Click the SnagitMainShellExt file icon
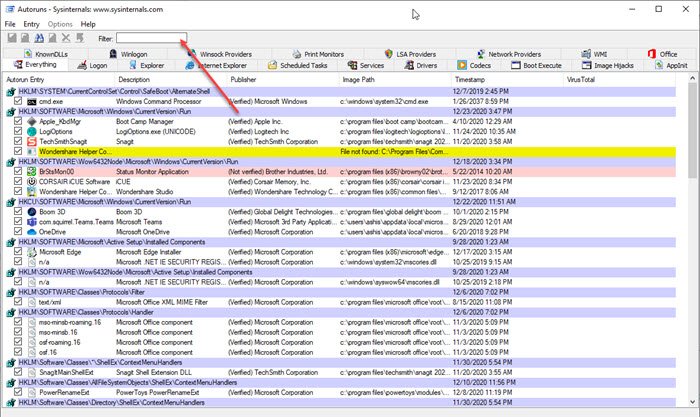This screenshot has height=417, width=700. pos(31,373)
